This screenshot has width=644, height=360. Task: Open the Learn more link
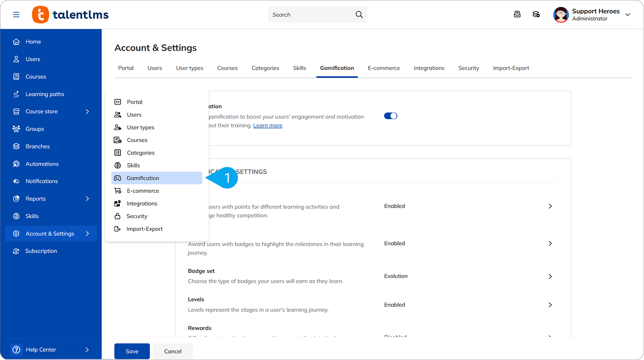pyautogui.click(x=267, y=125)
